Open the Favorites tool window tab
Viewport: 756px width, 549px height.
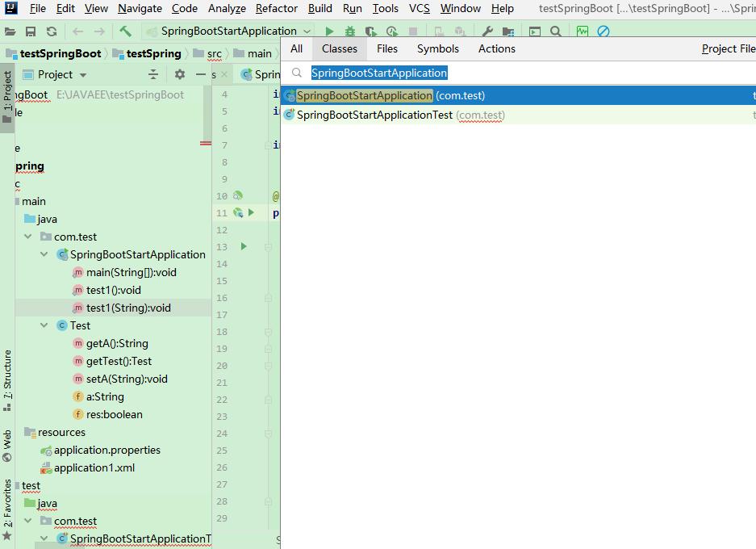[7, 510]
